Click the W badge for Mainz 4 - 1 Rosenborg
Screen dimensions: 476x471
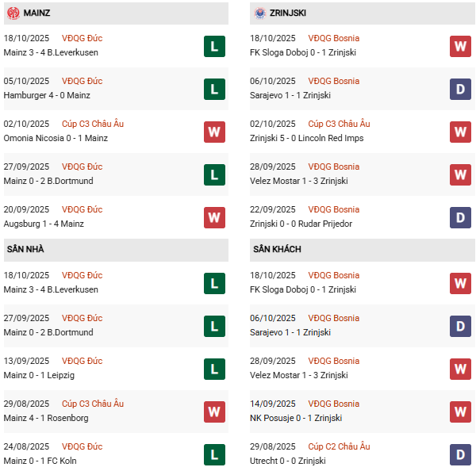pos(214,412)
